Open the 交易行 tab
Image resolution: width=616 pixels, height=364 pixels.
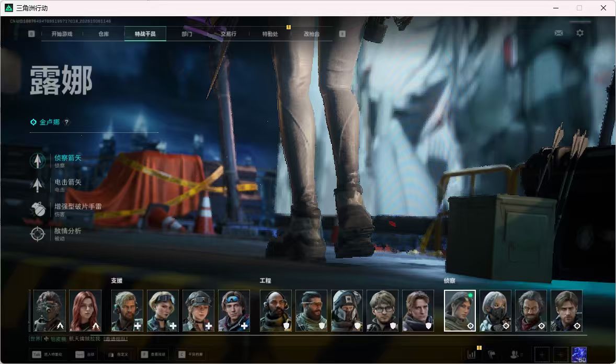tap(228, 34)
